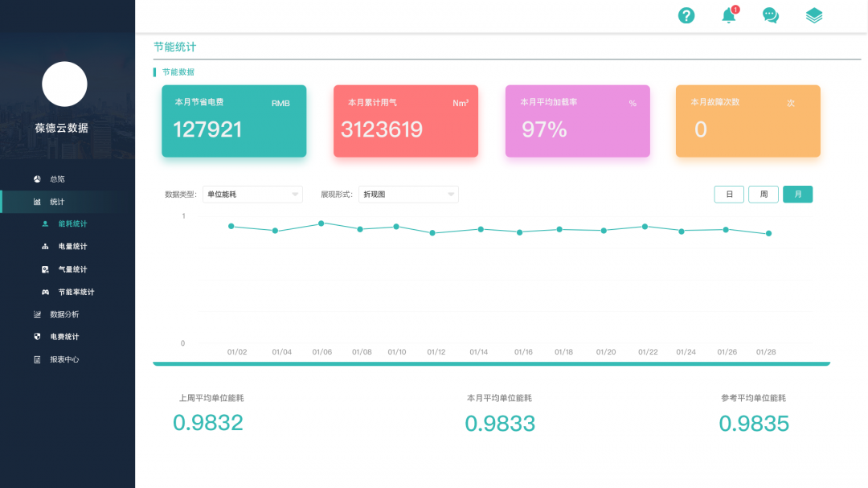Go to 气量统计 submenu item
Viewport: 868px width, 488px height.
(72, 269)
